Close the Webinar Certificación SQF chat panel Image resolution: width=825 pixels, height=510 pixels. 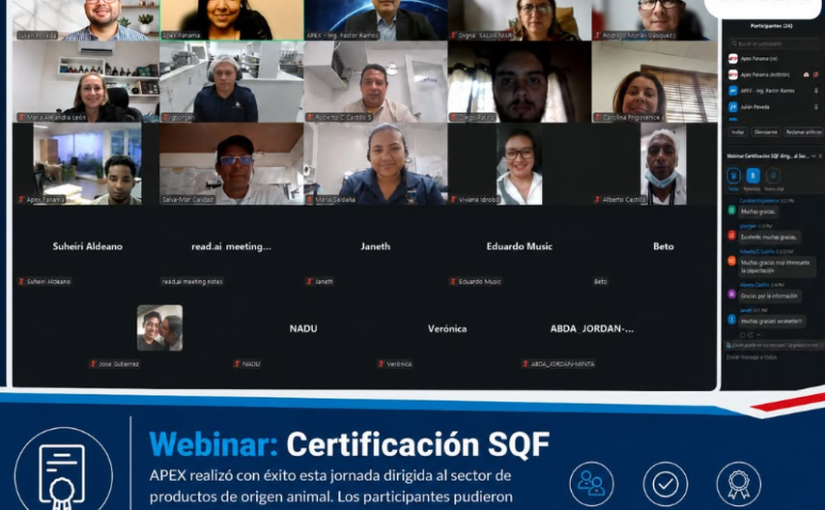point(820,156)
